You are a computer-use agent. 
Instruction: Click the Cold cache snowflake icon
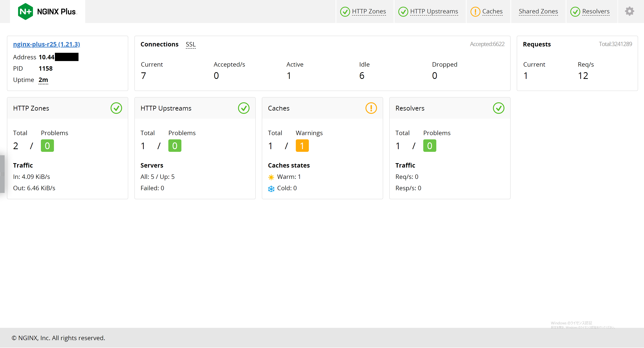point(271,188)
